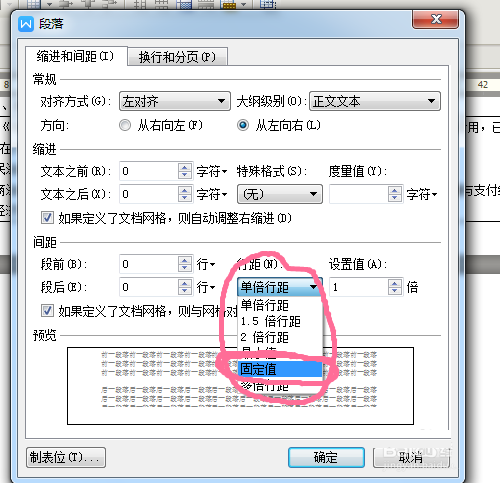Increase the 文本之前 indent spinner
This screenshot has width=500, height=483.
[x=185, y=167]
